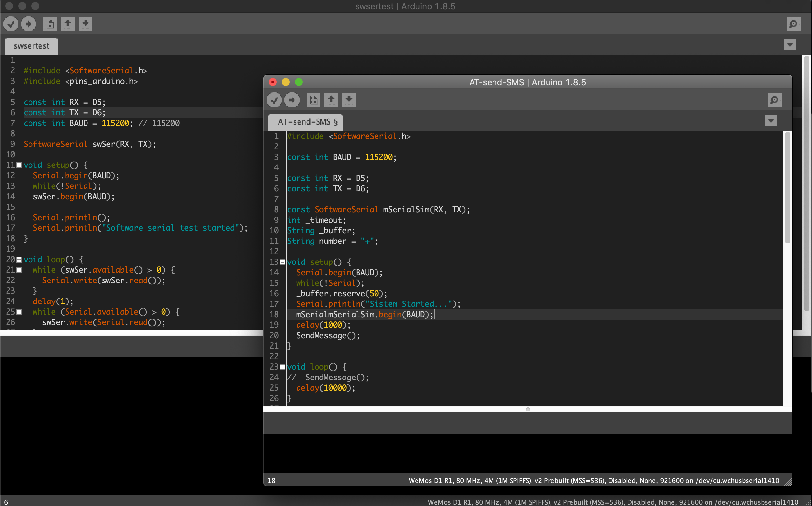Click '#include <pins_arduino.h>' line
The width and height of the screenshot is (812, 506).
coord(81,81)
